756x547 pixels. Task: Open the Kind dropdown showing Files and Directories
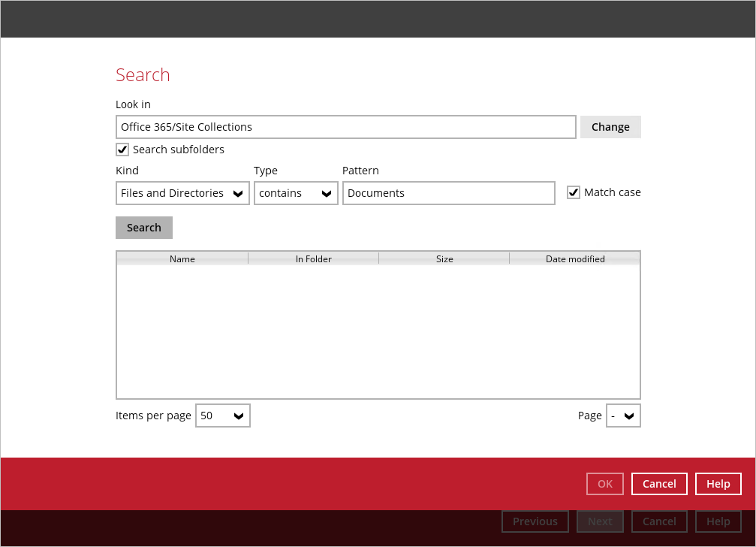pos(182,193)
